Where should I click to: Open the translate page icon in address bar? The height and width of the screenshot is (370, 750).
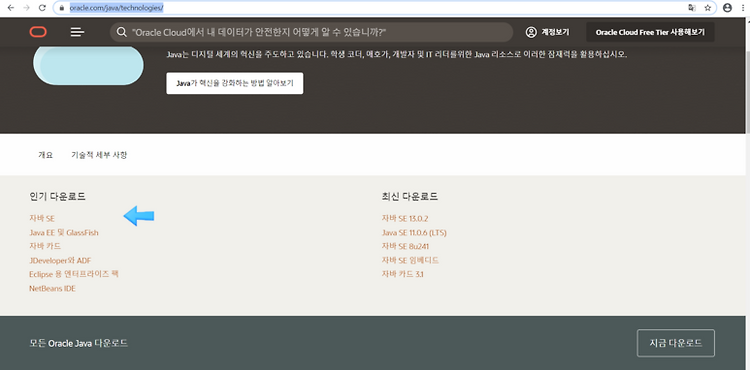tap(692, 8)
